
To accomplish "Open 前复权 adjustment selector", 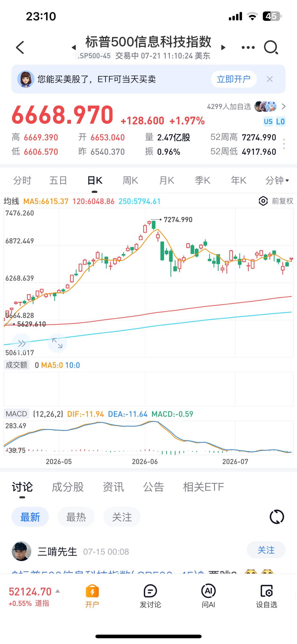I will tap(282, 201).
